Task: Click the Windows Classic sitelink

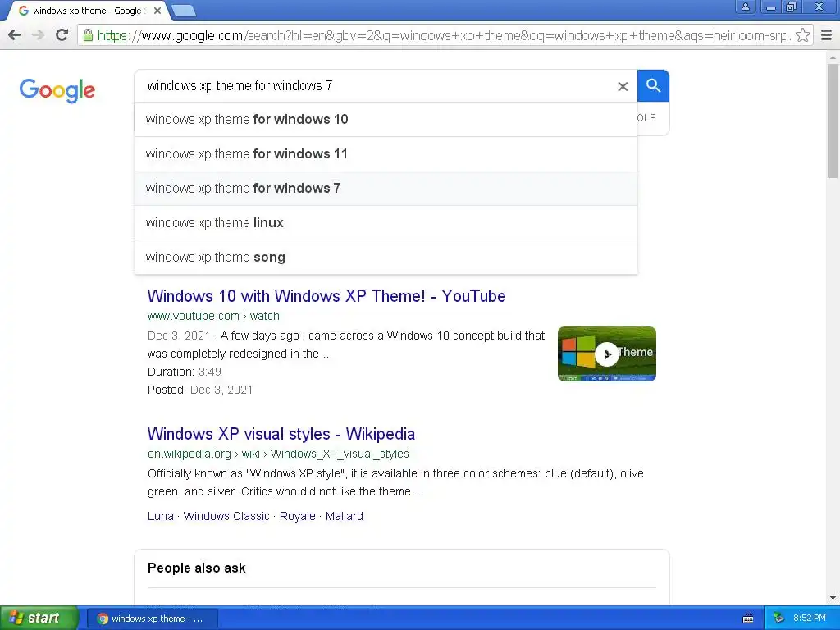Action: pyautogui.click(x=226, y=516)
